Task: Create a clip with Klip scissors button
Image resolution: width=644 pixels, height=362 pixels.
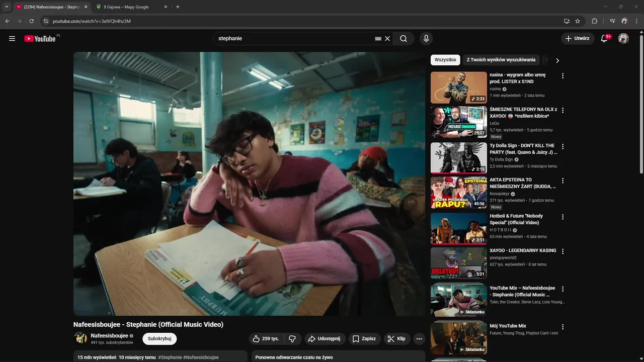Action: [x=397, y=339]
